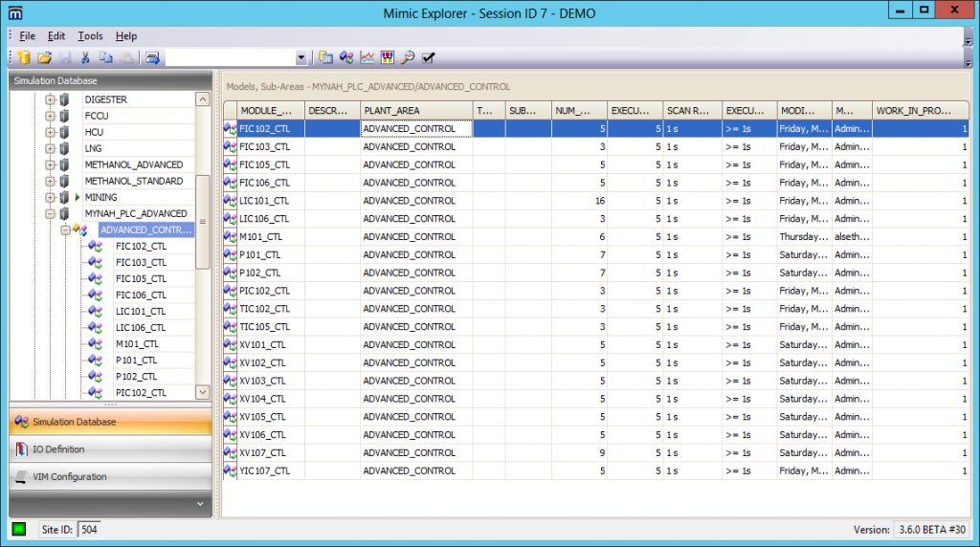Screen dimensions: 980x547
Task: Click the row icon beside XV107_CTL
Action: pos(230,452)
